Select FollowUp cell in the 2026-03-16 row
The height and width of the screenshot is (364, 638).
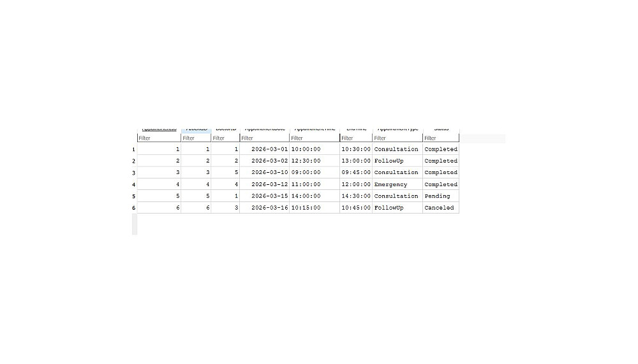pos(397,208)
